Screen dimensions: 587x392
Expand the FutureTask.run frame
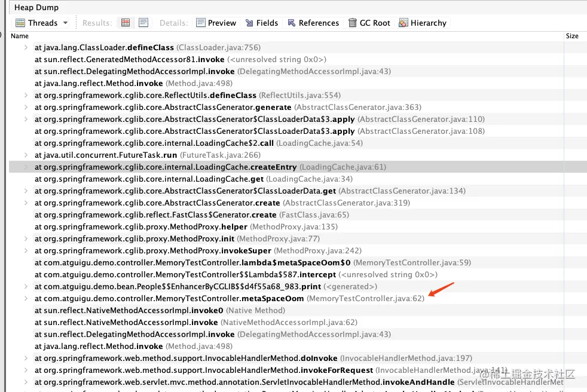point(26,155)
